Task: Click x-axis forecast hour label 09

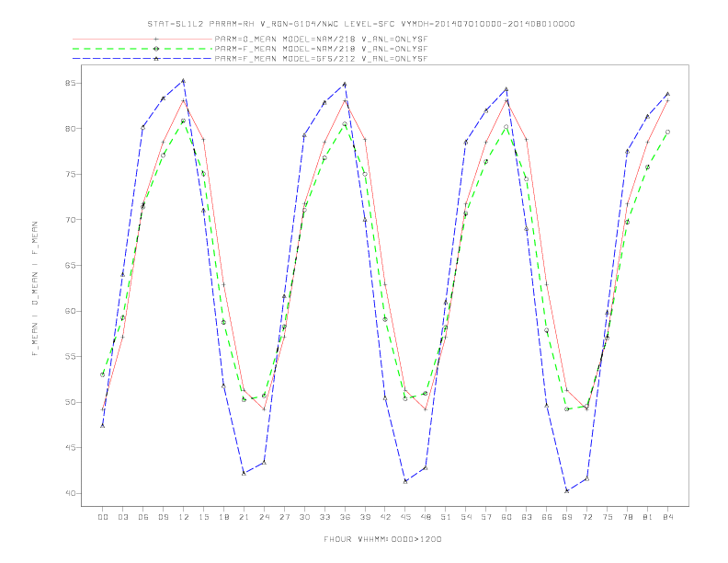Action: tap(163, 517)
